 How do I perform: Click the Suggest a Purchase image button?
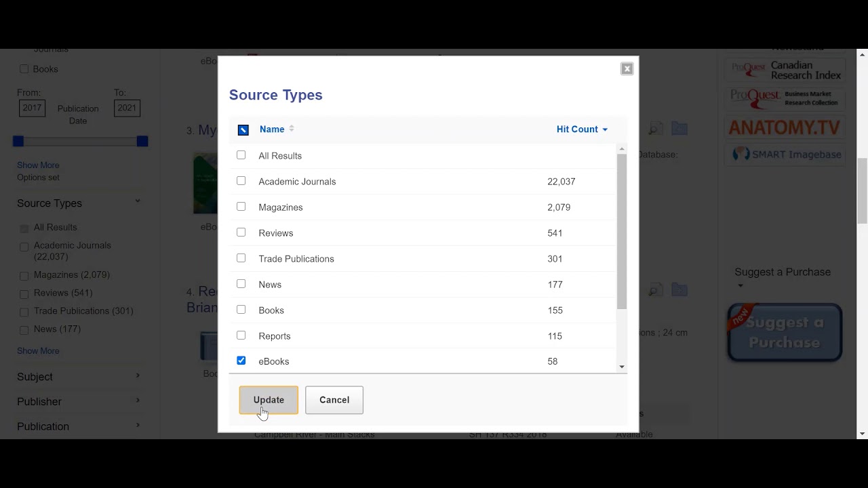[x=785, y=332]
